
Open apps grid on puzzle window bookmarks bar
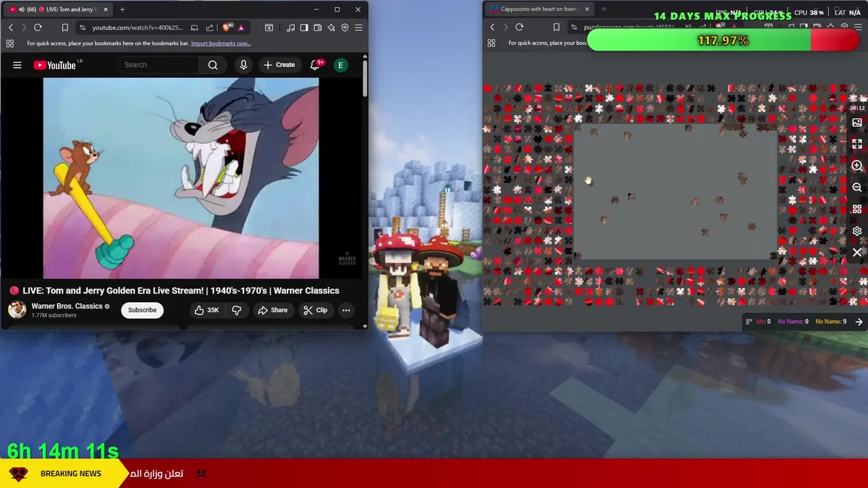(491, 43)
